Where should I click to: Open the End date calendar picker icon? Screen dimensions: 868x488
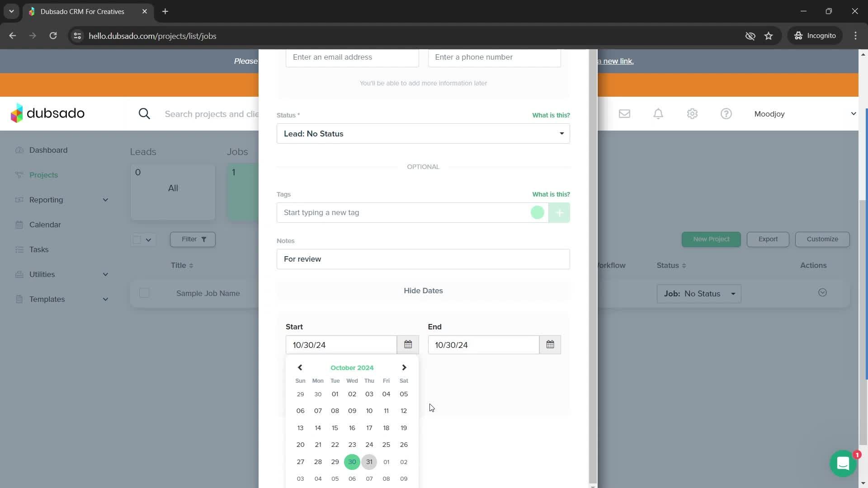tap(550, 345)
